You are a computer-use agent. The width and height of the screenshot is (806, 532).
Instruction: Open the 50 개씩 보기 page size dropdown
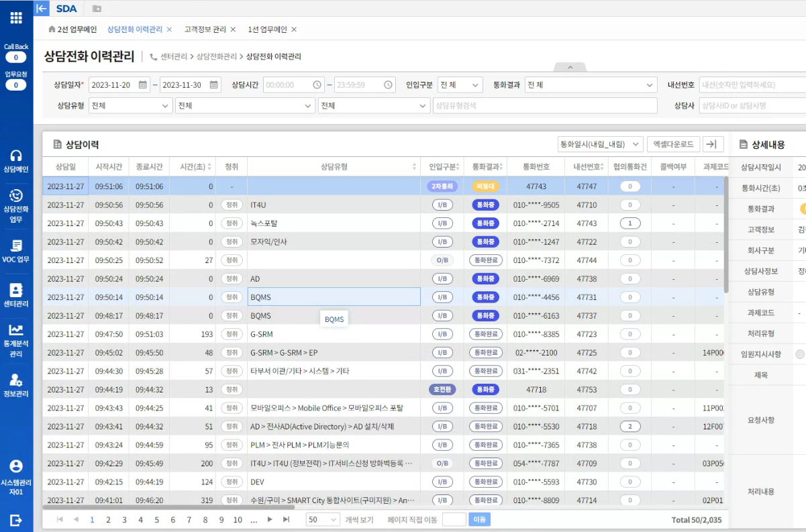click(323, 519)
